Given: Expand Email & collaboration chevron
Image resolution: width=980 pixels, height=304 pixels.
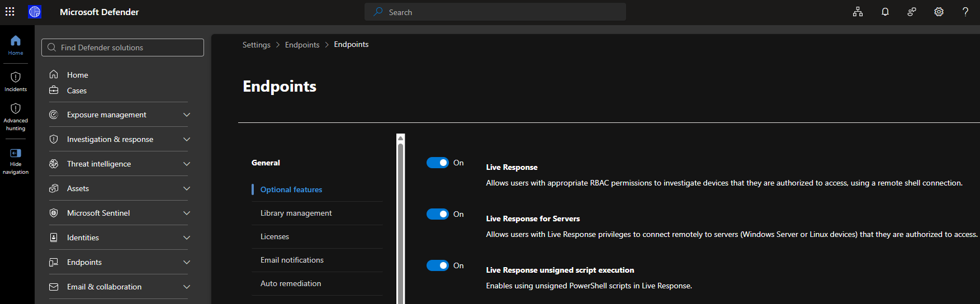Looking at the screenshot, I should (187, 287).
